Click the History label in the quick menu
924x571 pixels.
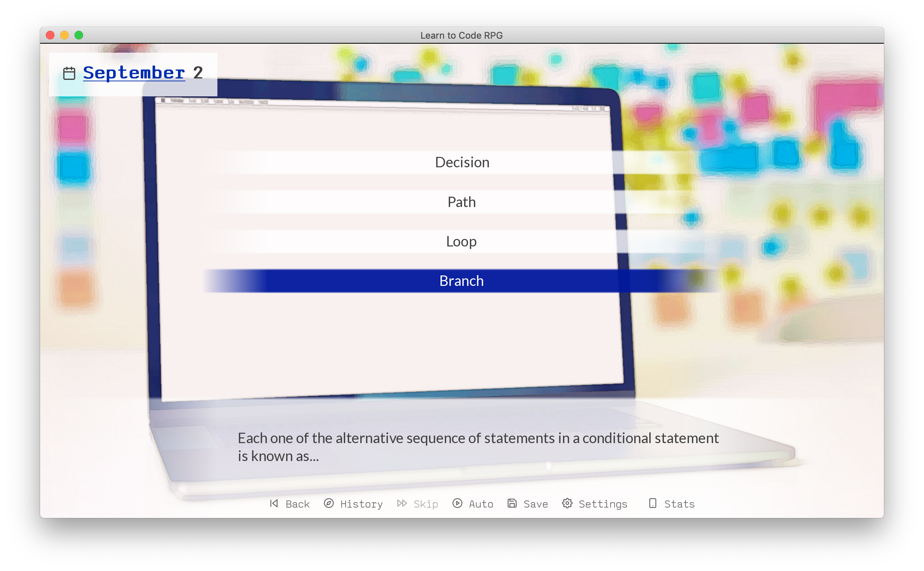(x=361, y=503)
